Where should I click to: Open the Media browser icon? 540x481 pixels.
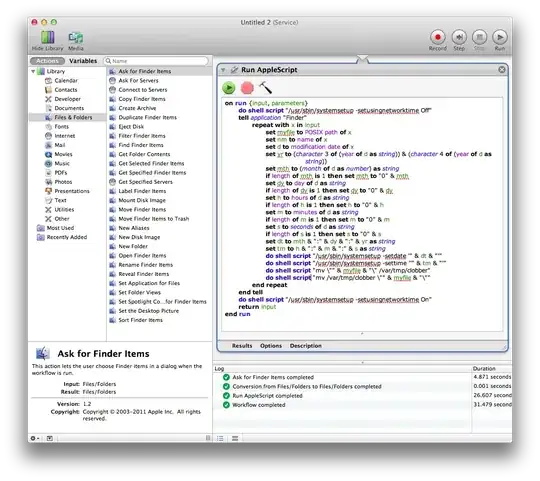pyautogui.click(x=75, y=38)
